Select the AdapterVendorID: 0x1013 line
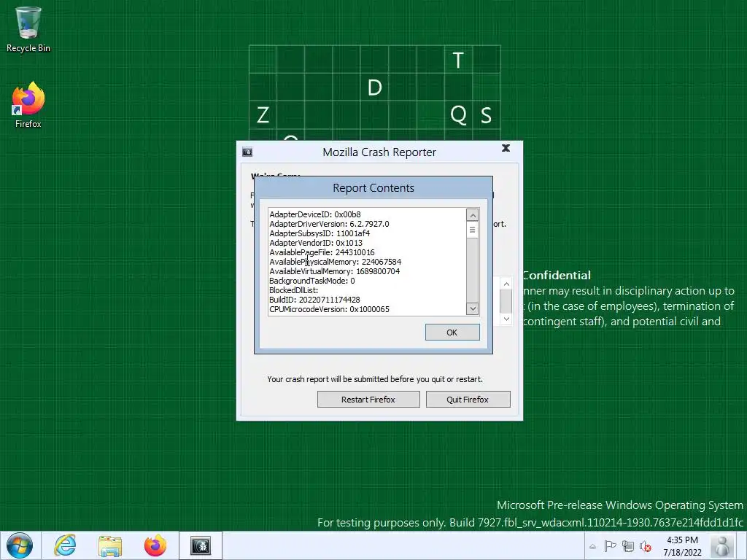 tap(316, 243)
